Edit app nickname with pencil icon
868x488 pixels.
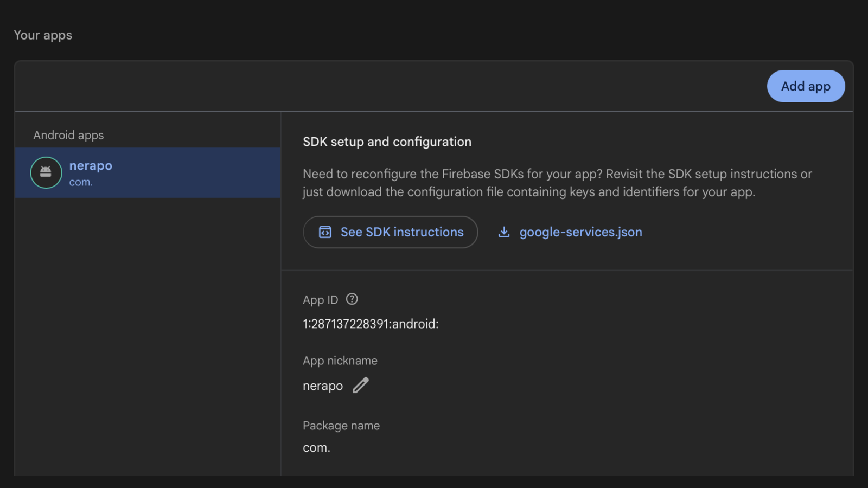[361, 385]
